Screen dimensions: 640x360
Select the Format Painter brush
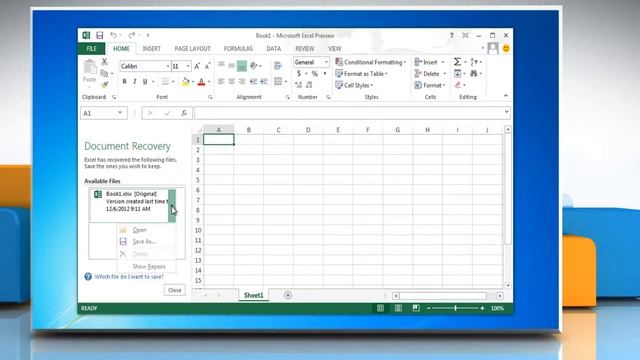click(104, 84)
